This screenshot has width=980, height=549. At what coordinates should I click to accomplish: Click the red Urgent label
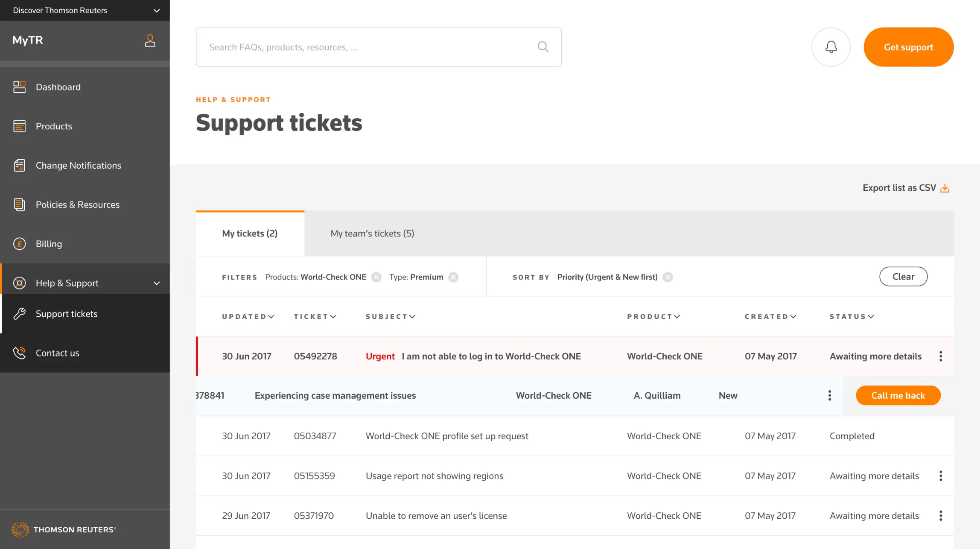[380, 356]
